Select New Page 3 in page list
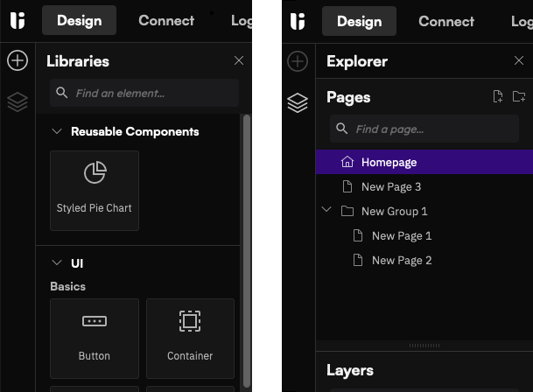 coord(424,186)
